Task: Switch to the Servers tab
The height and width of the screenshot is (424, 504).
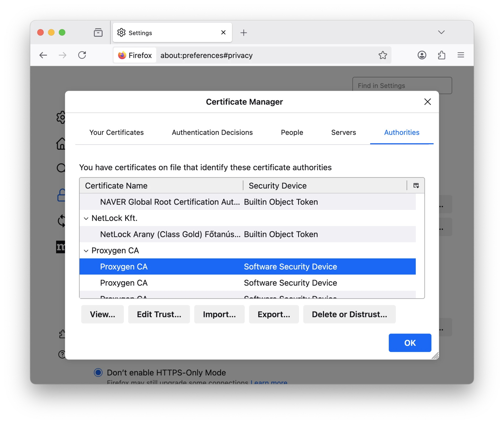Action: tap(343, 132)
